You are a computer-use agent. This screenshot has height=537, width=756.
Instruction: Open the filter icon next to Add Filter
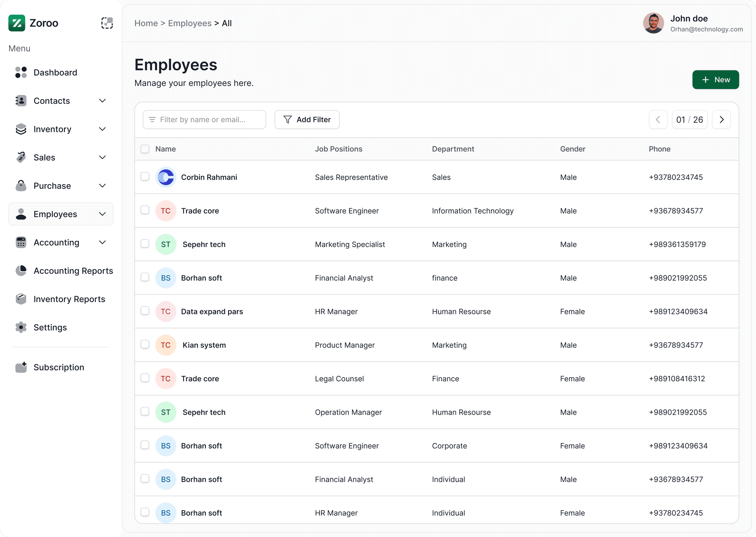click(x=288, y=119)
